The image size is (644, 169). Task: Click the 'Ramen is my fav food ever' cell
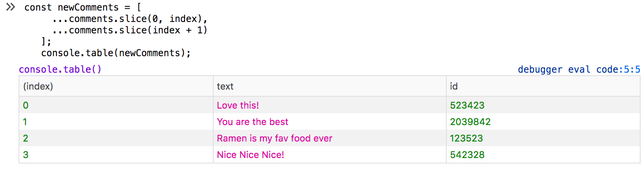(x=274, y=138)
